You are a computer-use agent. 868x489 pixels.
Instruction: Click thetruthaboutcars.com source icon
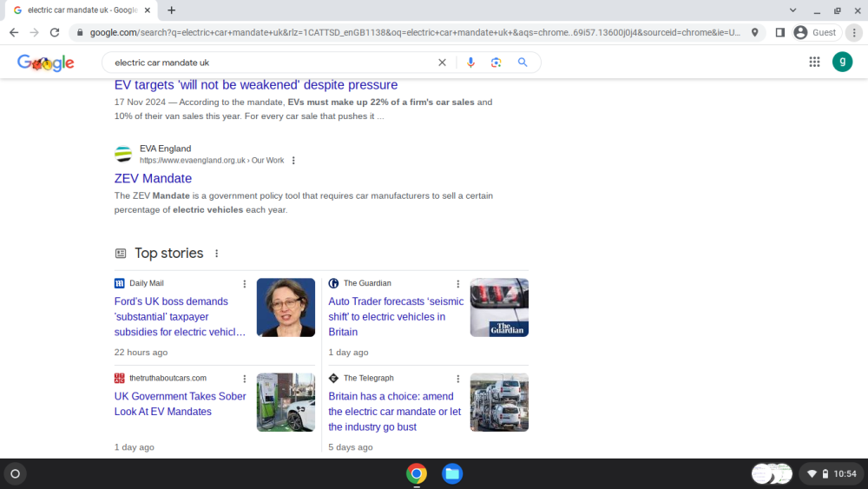pyautogui.click(x=119, y=378)
